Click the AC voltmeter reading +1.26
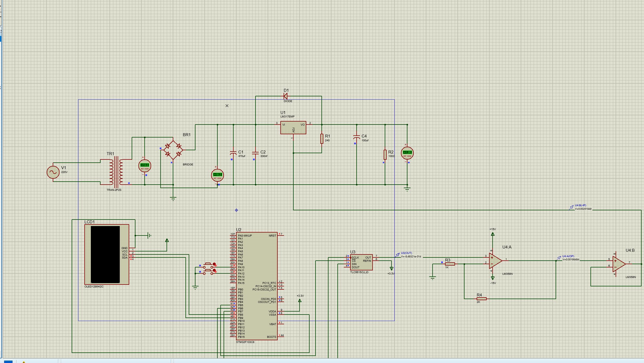644x363 pixels. 407,153
